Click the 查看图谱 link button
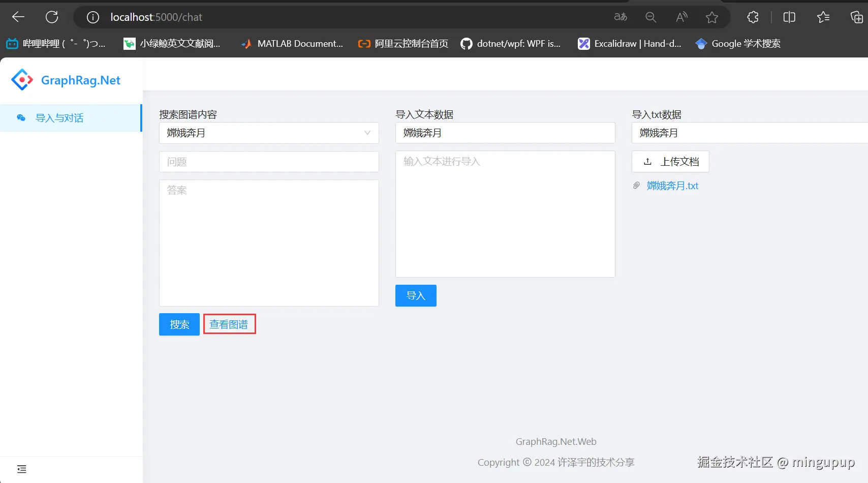This screenshot has height=483, width=868. pos(229,324)
